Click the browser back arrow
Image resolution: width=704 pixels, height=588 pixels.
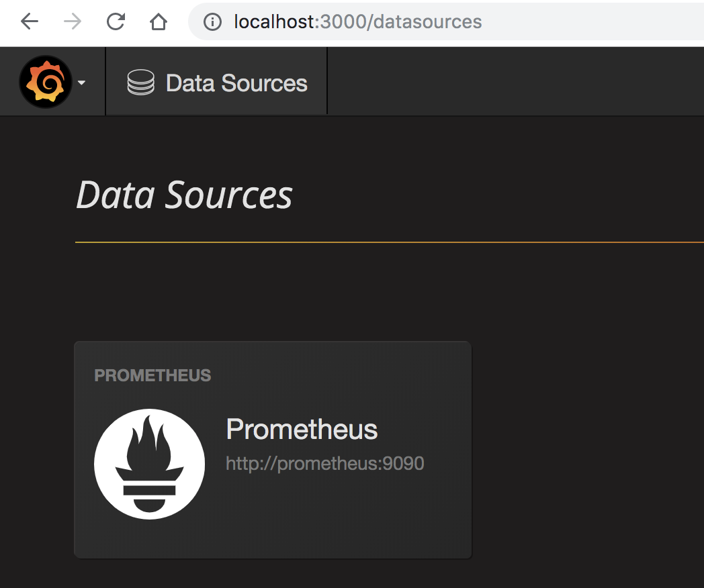coord(30,21)
